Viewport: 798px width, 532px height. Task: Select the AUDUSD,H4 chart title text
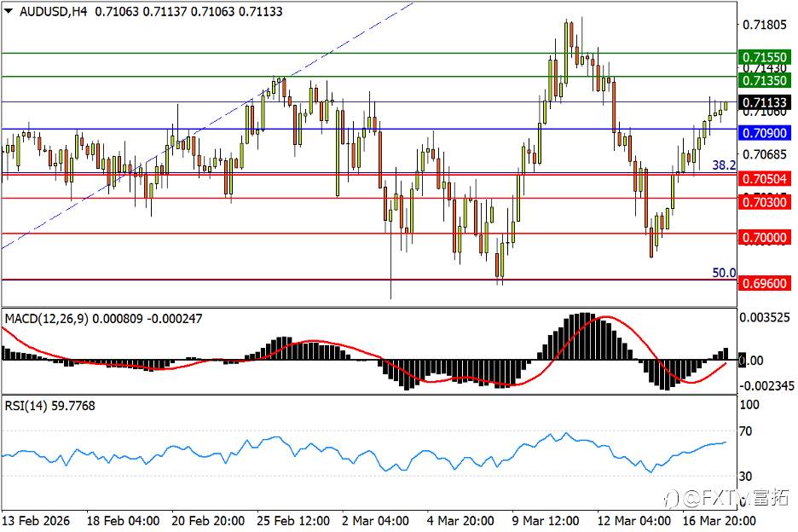tap(54, 11)
